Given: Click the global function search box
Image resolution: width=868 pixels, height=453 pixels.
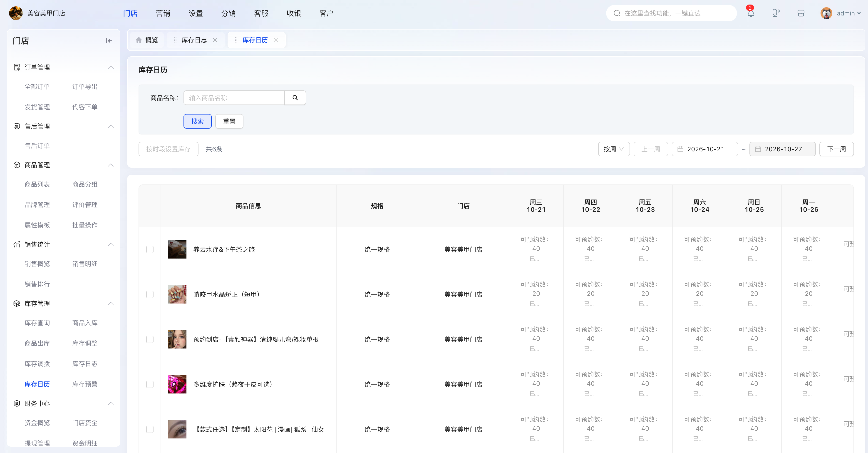Looking at the screenshot, I should coord(671,13).
